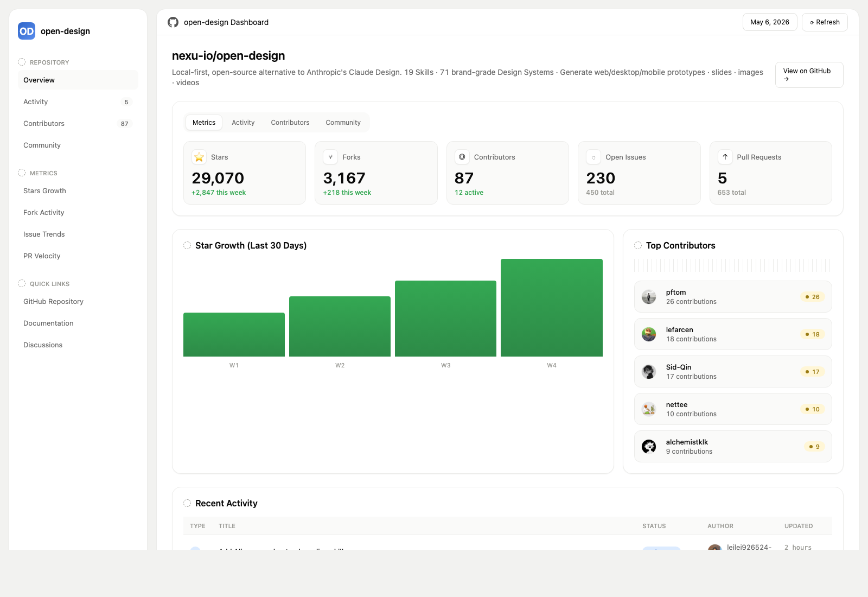Select Overview in the sidebar
Screen dimensions: 868x597
[x=78, y=80]
